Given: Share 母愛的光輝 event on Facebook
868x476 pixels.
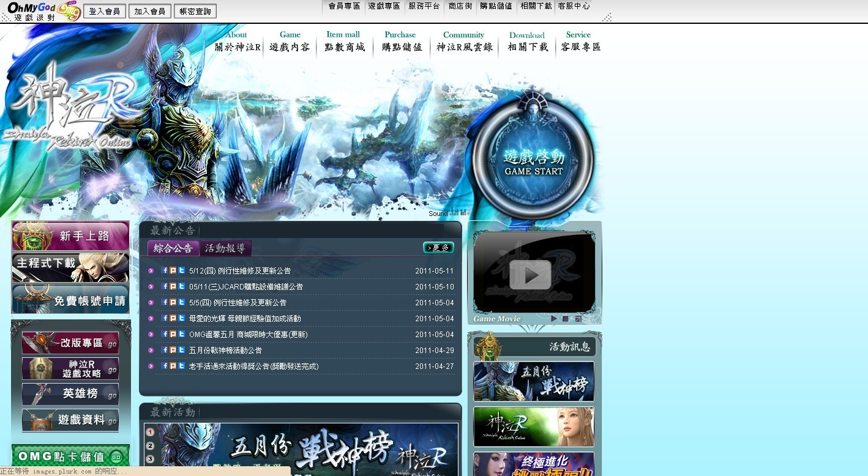Looking at the screenshot, I should [x=165, y=318].
